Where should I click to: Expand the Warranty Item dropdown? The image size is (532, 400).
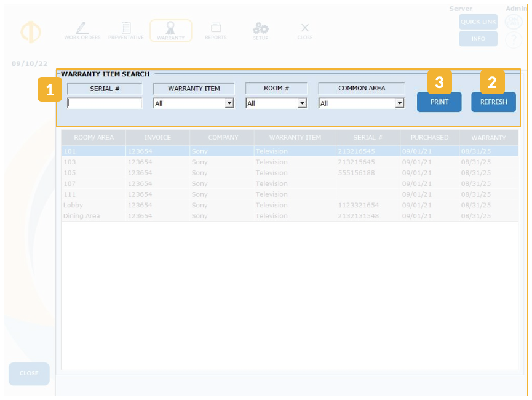(x=229, y=104)
